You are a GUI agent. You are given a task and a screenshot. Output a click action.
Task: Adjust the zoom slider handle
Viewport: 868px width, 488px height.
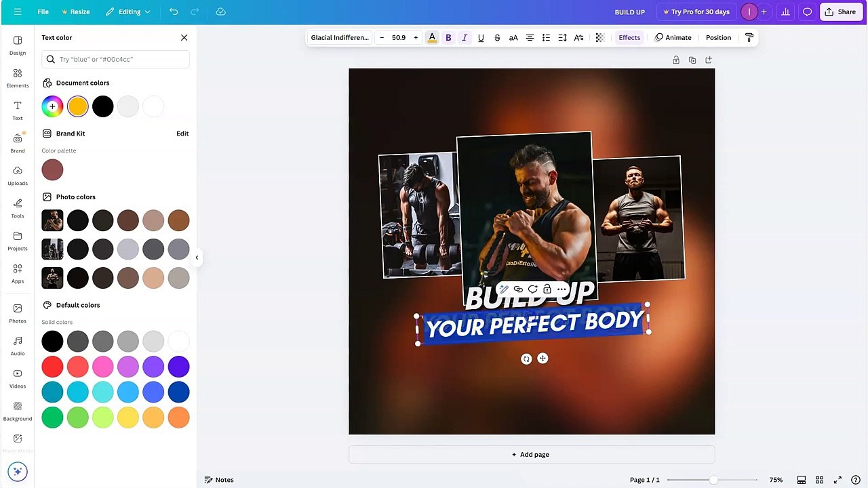click(713, 480)
